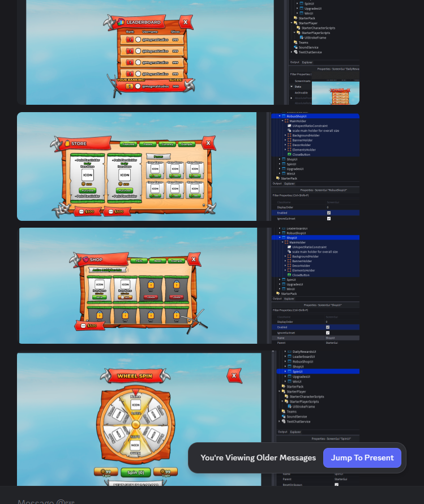Click the right 99 spin purchase button
Image resolution: width=424 pixels, height=504 pixels.
pos(165,472)
